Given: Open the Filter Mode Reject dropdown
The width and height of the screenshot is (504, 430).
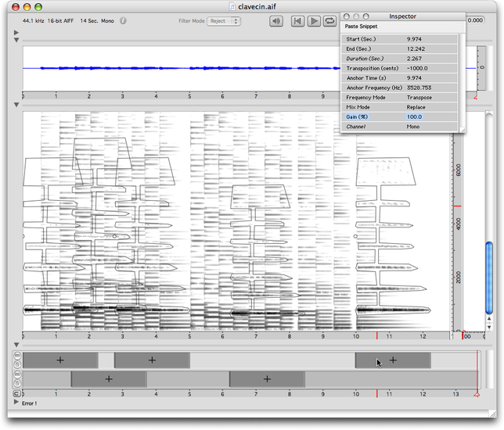Looking at the screenshot, I should 224,21.
